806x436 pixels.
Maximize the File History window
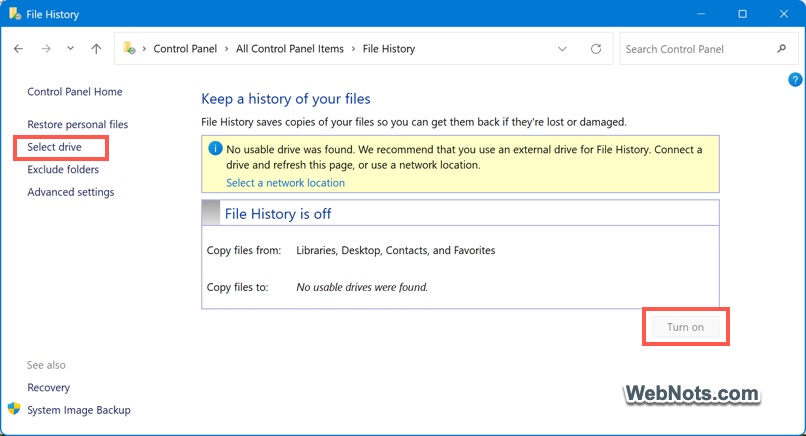click(x=742, y=14)
